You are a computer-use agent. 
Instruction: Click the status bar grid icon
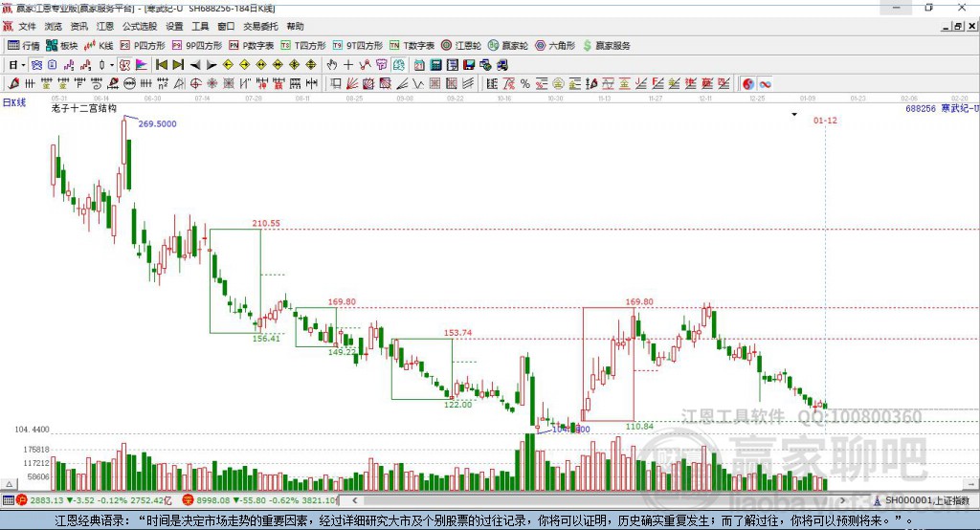tap(8, 500)
